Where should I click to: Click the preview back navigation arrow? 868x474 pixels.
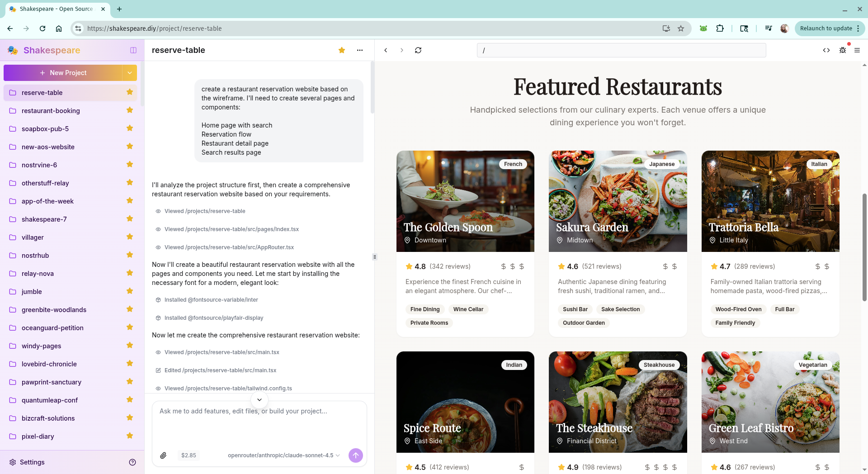386,50
